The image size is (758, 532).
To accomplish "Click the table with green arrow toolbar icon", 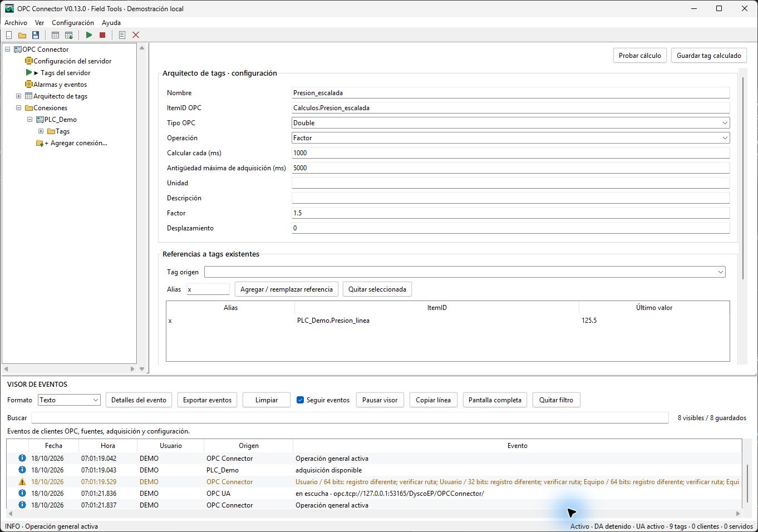I will [x=69, y=35].
